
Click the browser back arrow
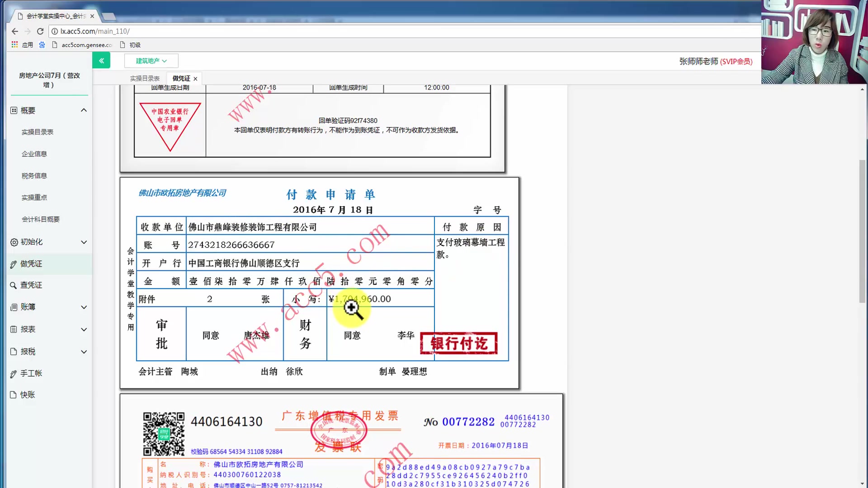(15, 31)
